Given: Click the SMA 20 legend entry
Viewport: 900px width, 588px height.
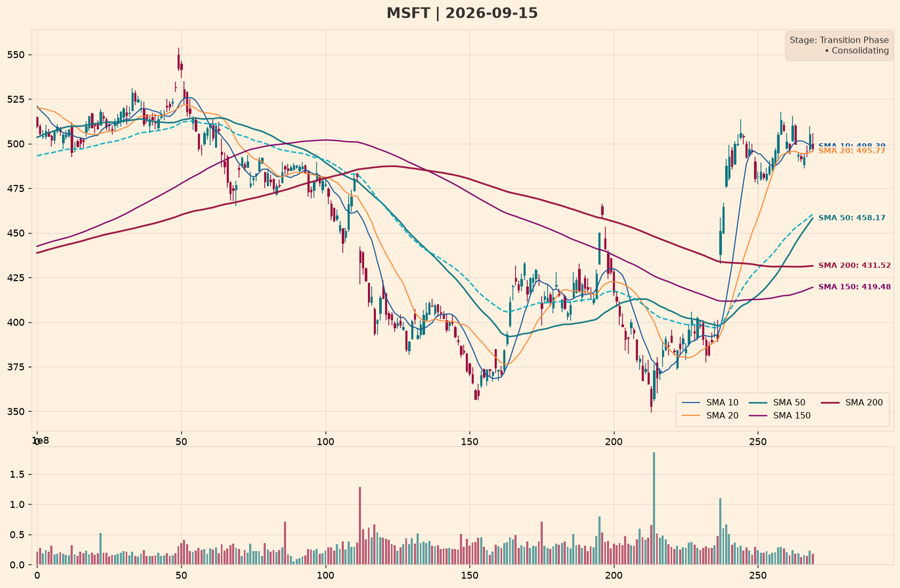Looking at the screenshot, I should click(x=710, y=415).
